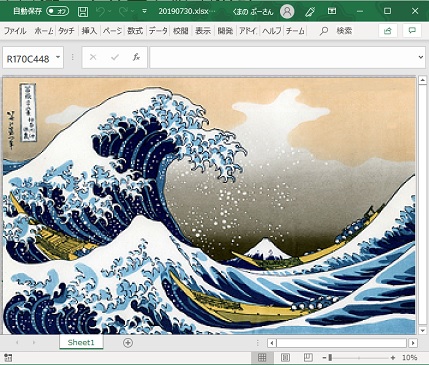The height and width of the screenshot is (365, 429).
Task: Switch to Page Break Preview icon
Action: coord(308,358)
